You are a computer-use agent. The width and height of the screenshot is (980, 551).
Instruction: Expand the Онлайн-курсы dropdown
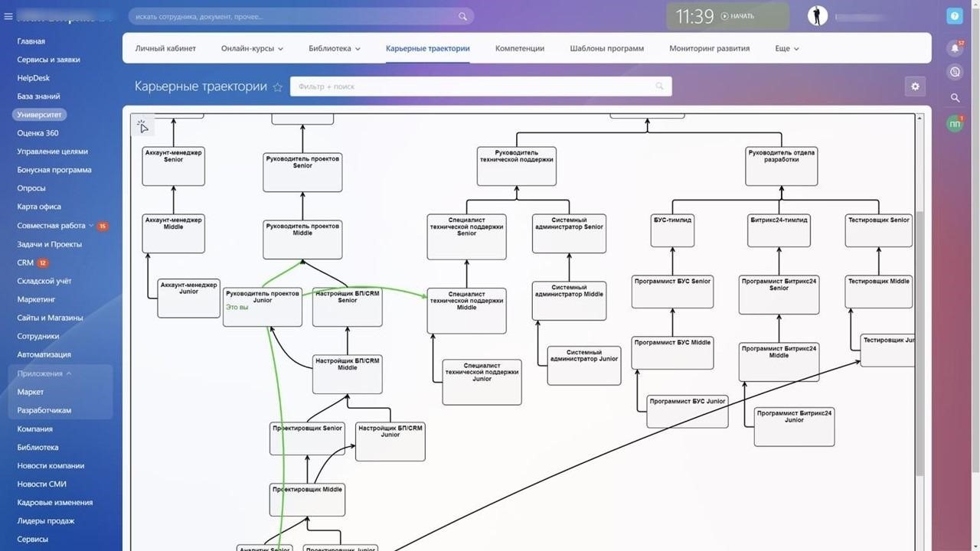coord(252,48)
